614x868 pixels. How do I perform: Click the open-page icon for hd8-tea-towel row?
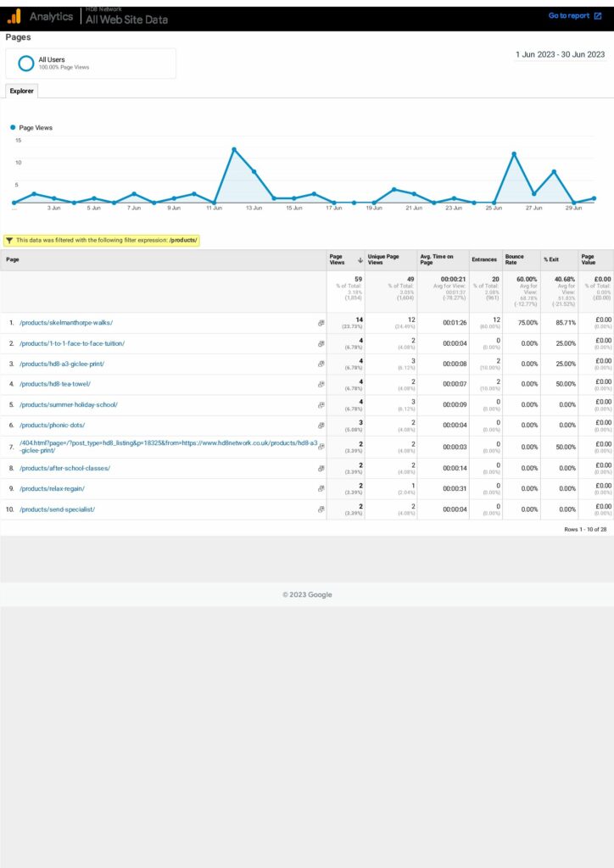pos(321,385)
